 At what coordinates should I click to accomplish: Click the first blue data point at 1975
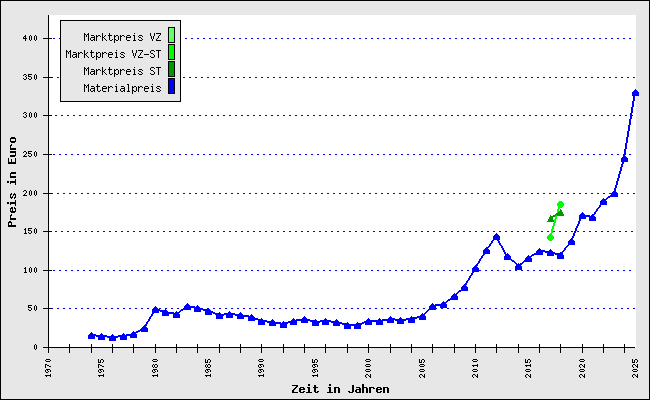(x=91, y=336)
